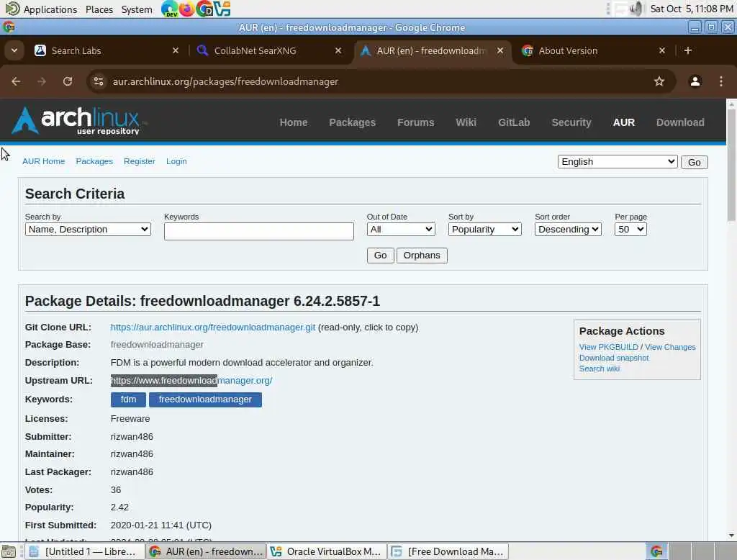Launch Firefox from the top panel

186,9
